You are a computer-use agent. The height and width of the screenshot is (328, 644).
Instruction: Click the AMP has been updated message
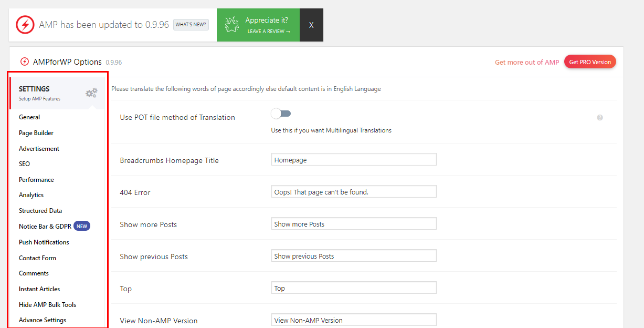click(104, 25)
